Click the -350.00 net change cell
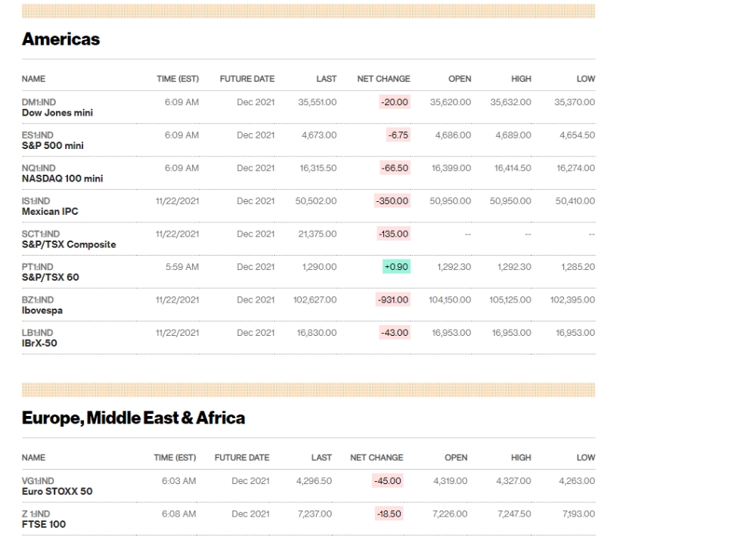The image size is (756, 537). [x=392, y=200]
